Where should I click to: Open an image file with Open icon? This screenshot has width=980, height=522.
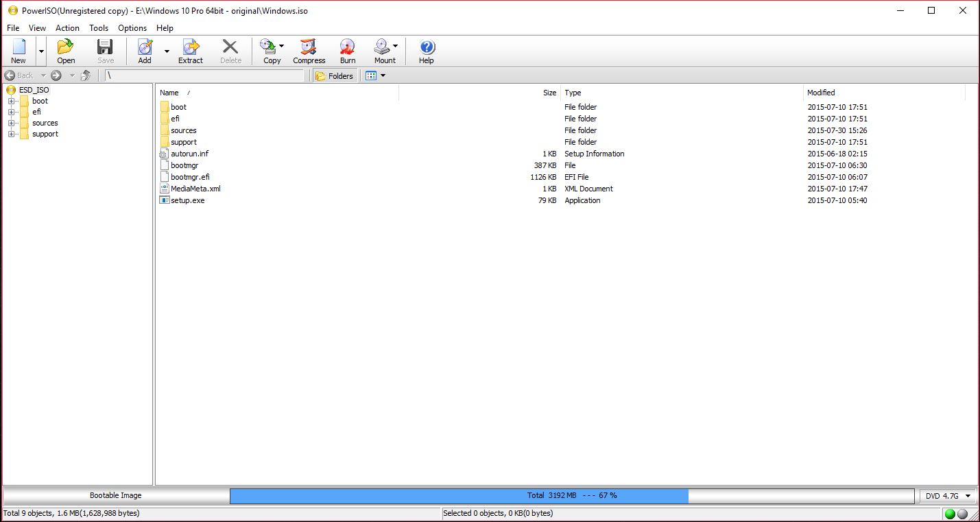click(x=66, y=51)
